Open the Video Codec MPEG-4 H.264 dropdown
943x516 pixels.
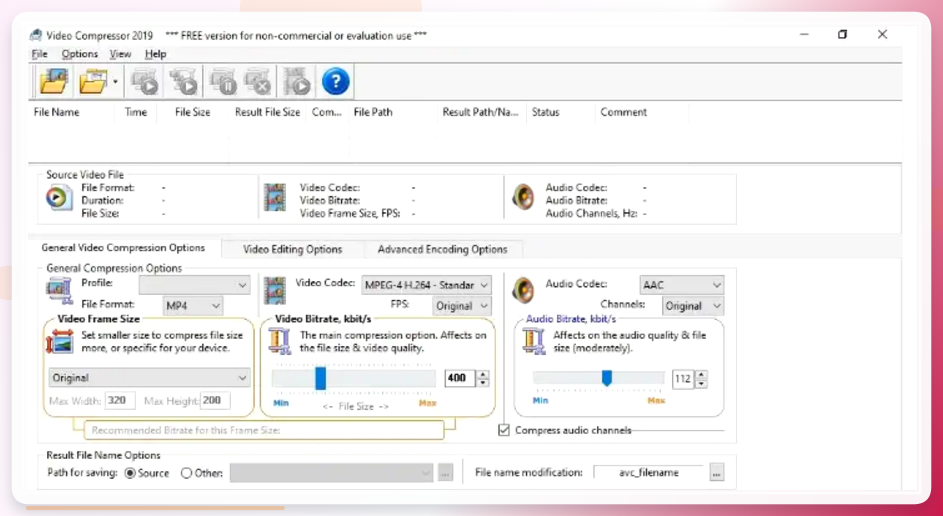[426, 285]
